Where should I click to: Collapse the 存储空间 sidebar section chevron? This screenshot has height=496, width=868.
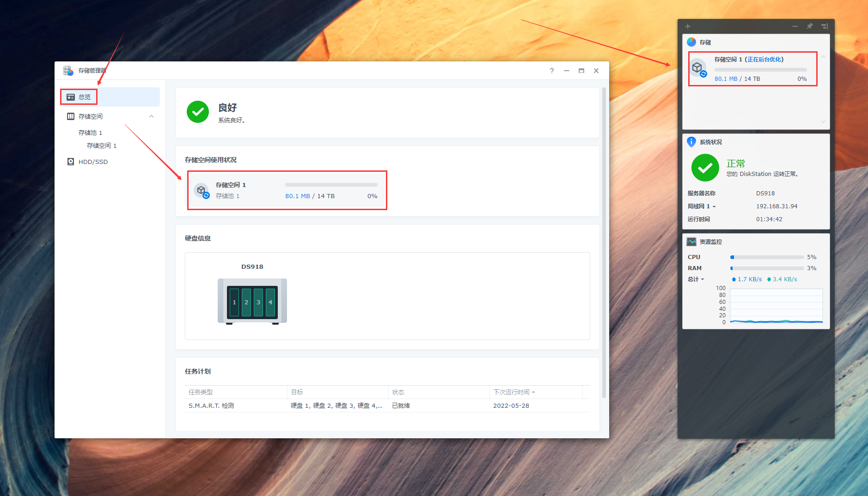[x=151, y=116]
